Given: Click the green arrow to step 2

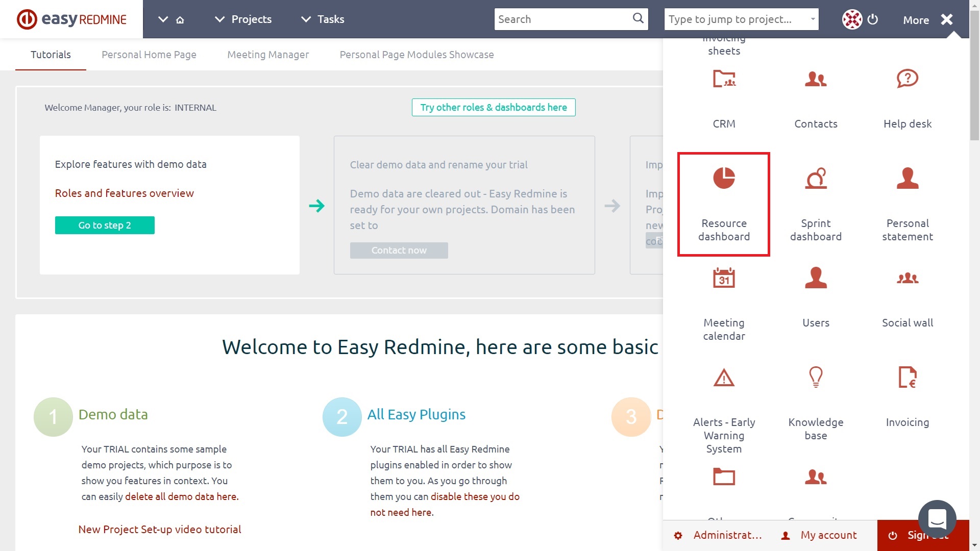Looking at the screenshot, I should (x=316, y=206).
